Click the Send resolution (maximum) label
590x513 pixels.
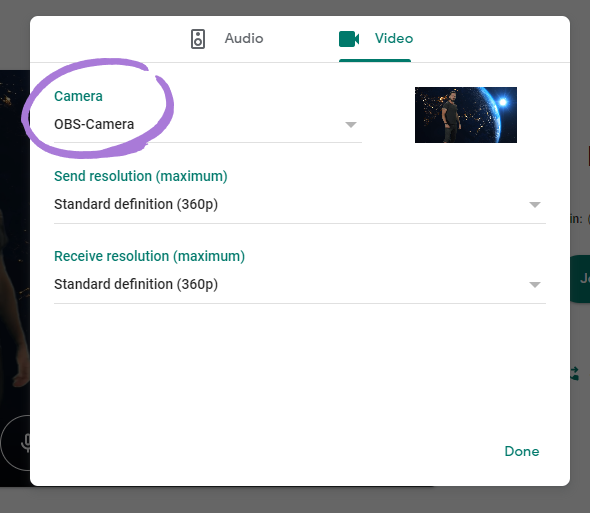[141, 176]
